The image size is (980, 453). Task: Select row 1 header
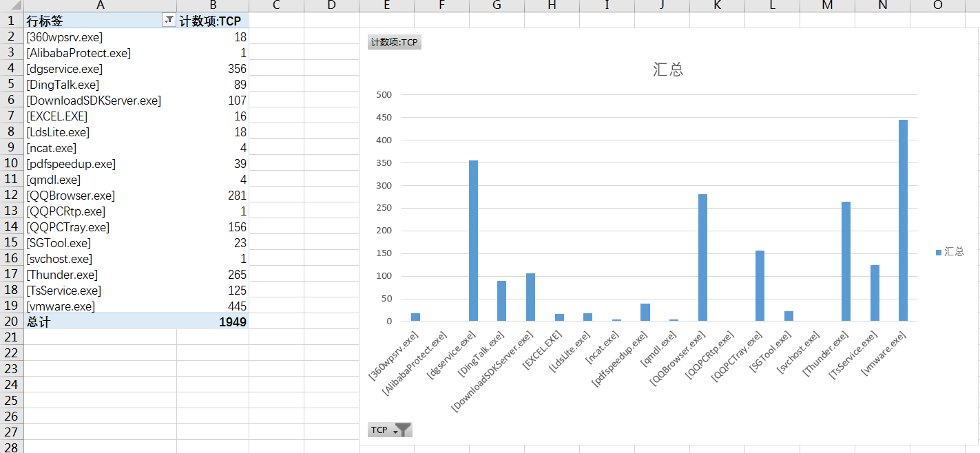tap(12, 21)
